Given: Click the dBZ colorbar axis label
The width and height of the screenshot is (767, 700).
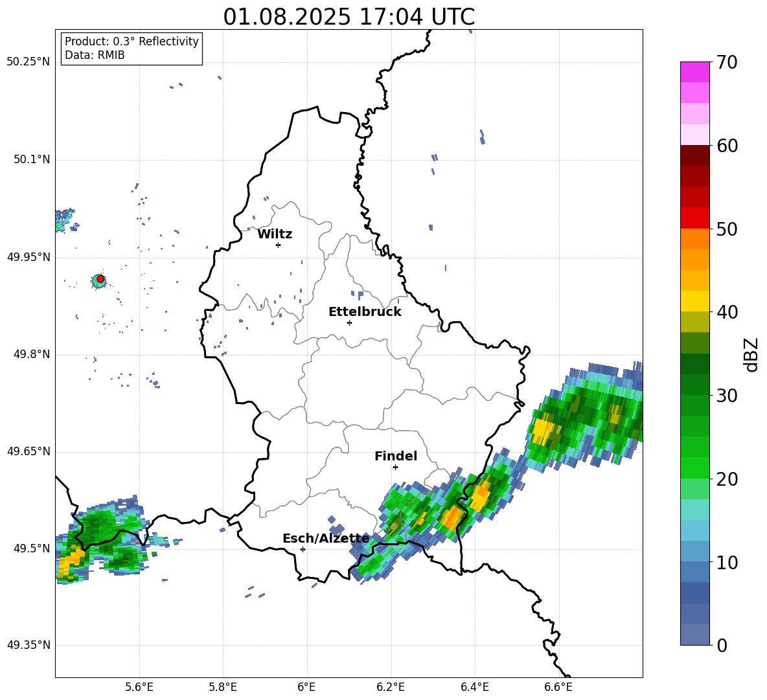Looking at the screenshot, I should point(751,354).
